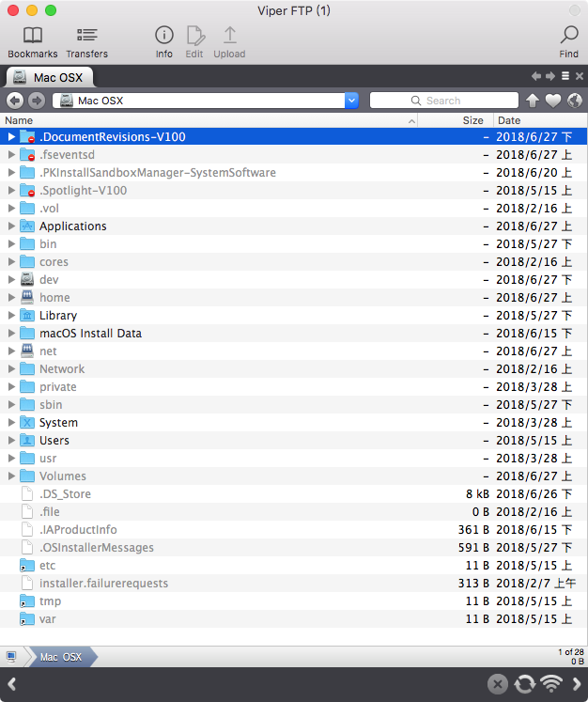Sort by the Size column header
The width and height of the screenshot is (588, 702).
[x=456, y=120]
